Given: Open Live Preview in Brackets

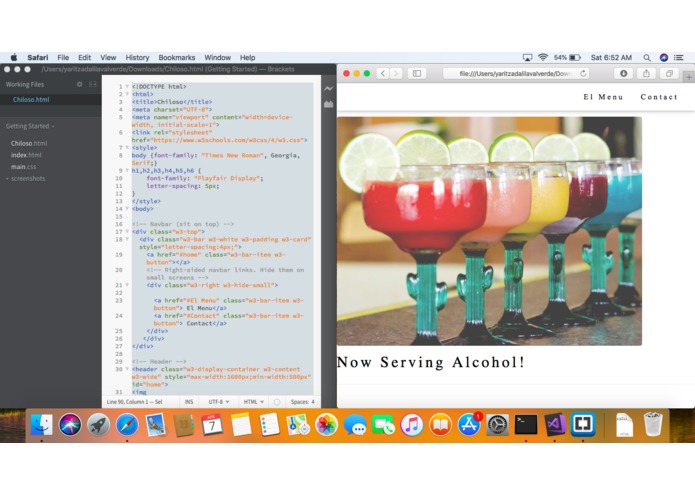Looking at the screenshot, I should click(328, 89).
